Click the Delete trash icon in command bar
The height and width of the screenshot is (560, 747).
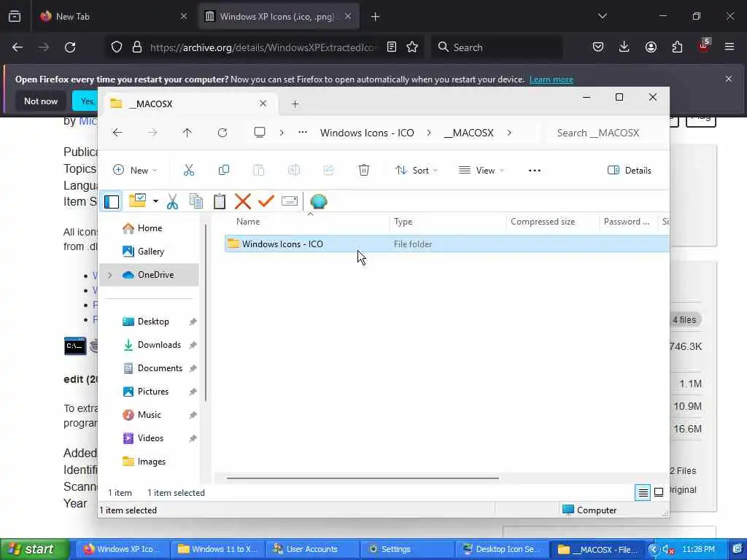(363, 170)
